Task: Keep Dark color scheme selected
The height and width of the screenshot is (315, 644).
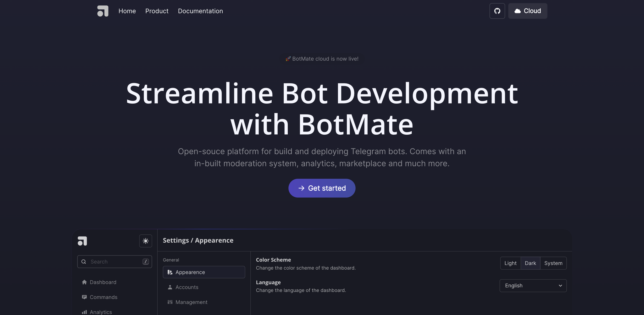Action: point(530,263)
